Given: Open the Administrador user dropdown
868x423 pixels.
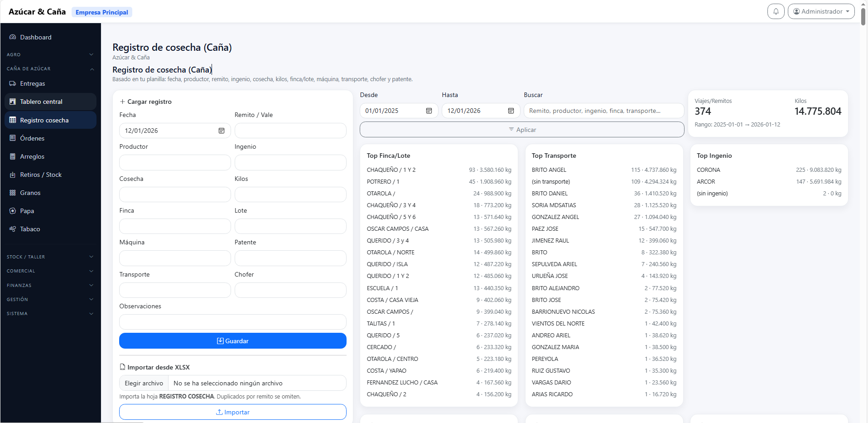Looking at the screenshot, I should 821,11.
